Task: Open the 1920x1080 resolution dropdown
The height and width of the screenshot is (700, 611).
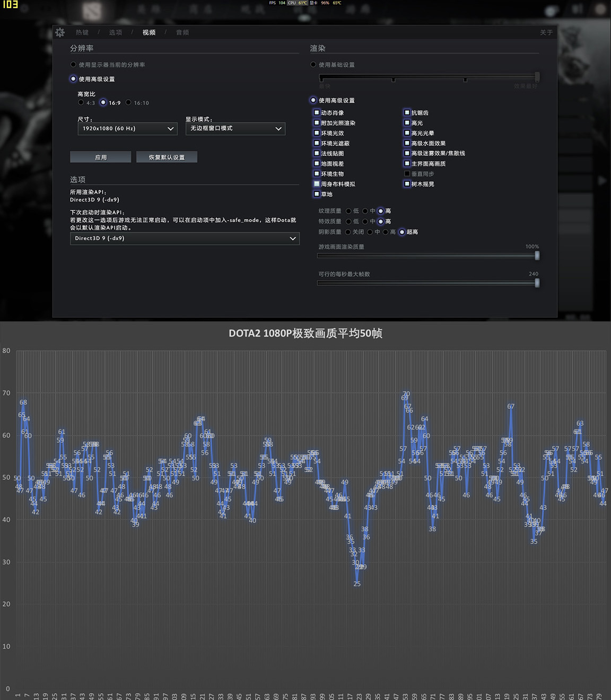Action: [127, 128]
